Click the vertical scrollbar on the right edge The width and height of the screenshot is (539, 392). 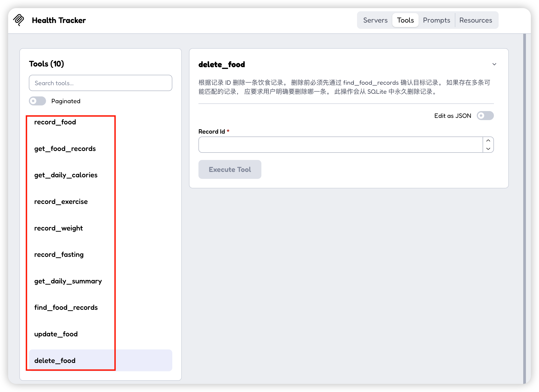coord(524,208)
